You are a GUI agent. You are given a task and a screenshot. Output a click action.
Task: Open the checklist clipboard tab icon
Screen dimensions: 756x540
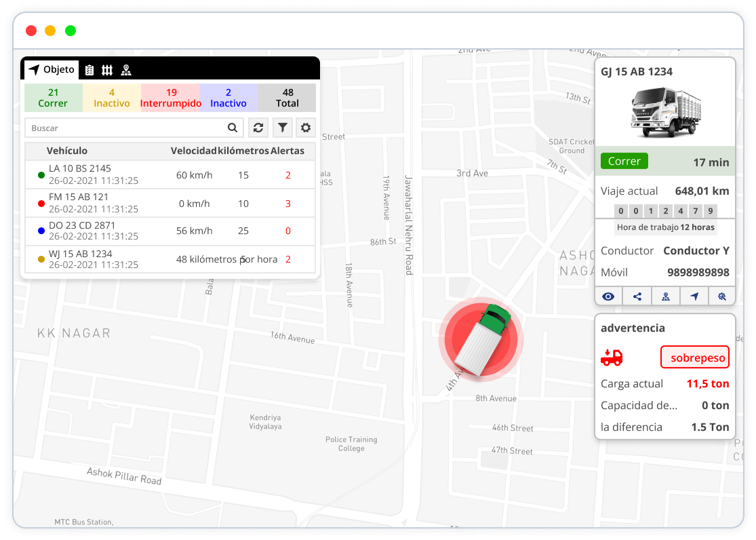coord(89,70)
